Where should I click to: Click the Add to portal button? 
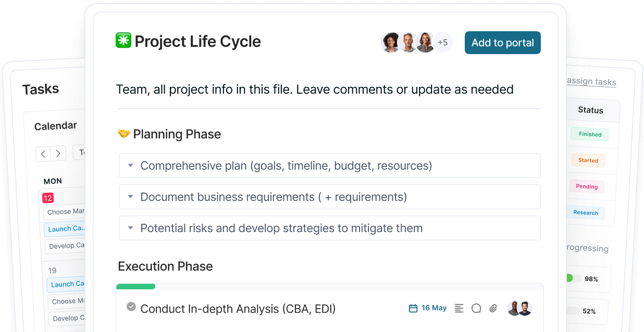click(x=503, y=43)
